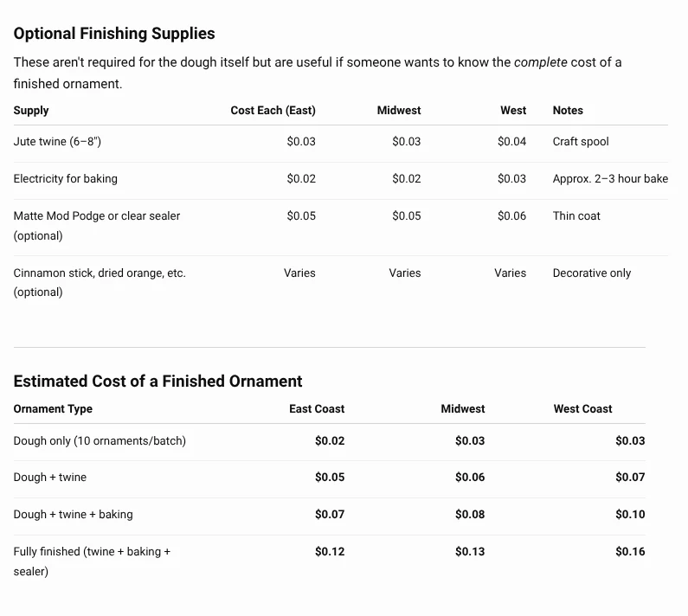Screen dimensions: 688x616
Task: Select the Matte Mod Podge sealer cell
Action: tap(97, 226)
